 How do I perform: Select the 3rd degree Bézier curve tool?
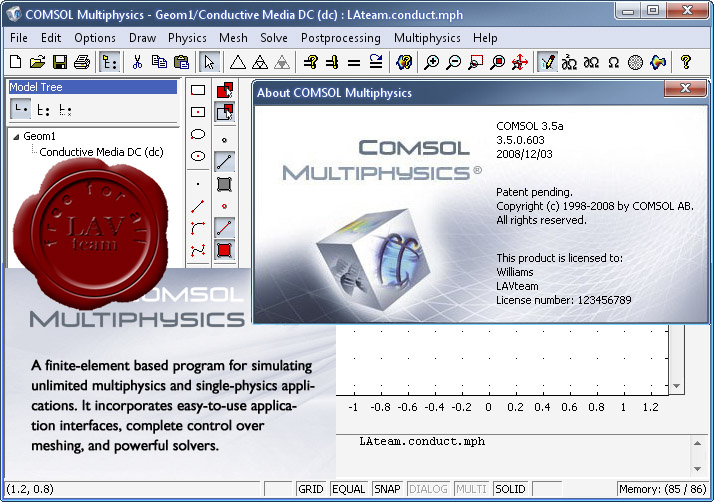[198, 250]
